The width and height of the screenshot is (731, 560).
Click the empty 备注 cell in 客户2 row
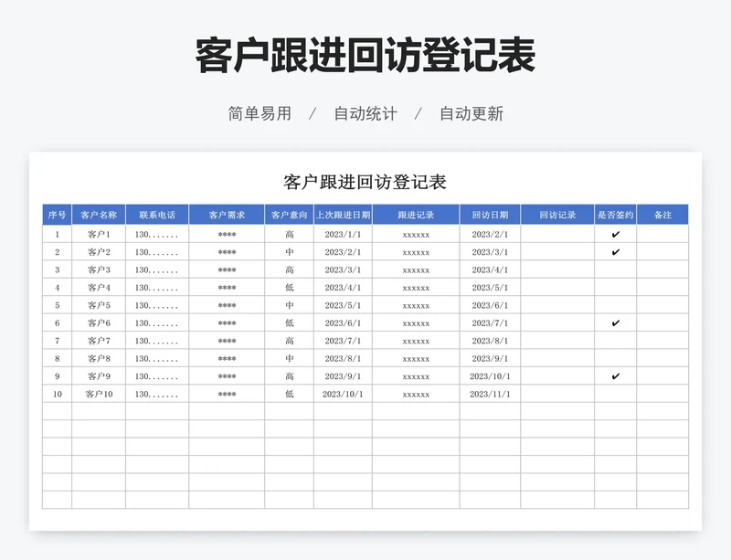pyautogui.click(x=662, y=252)
